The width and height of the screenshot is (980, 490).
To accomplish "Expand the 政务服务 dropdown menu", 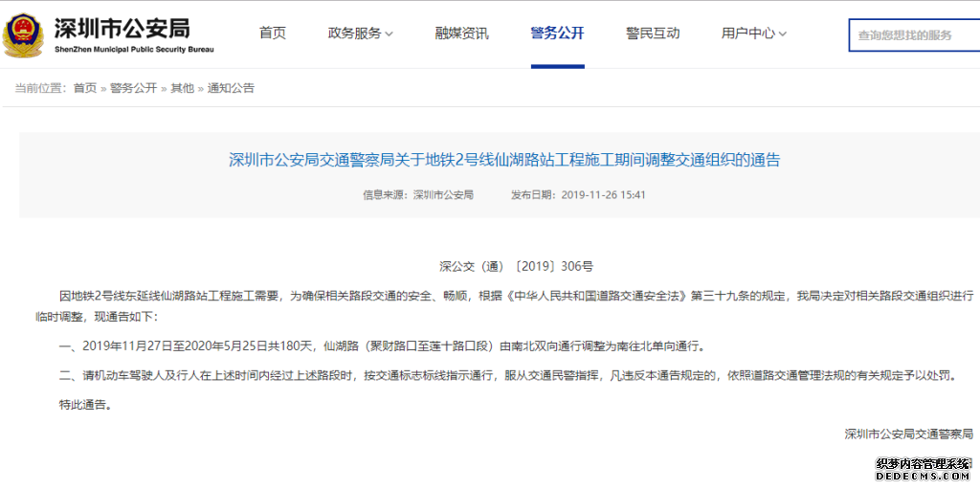I will point(360,33).
